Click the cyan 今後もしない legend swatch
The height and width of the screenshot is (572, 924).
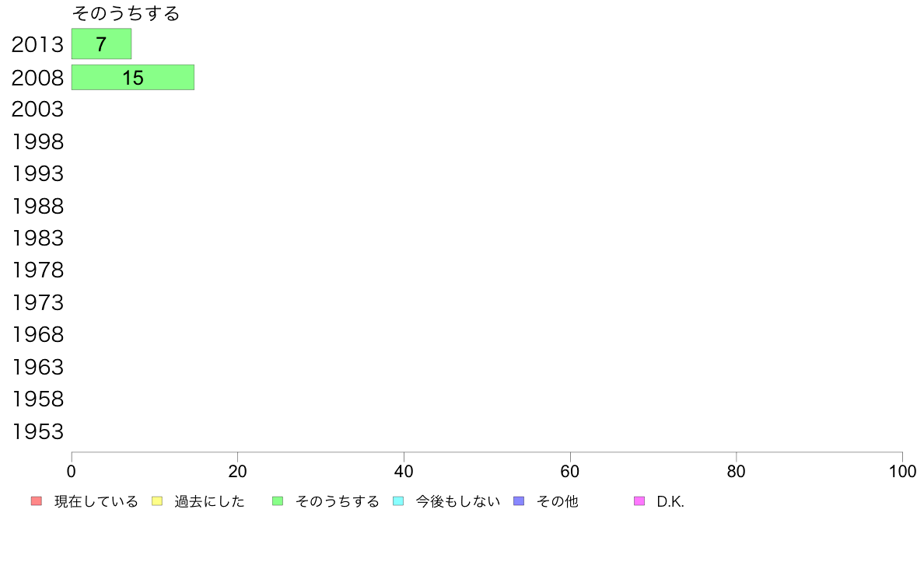tap(398, 501)
